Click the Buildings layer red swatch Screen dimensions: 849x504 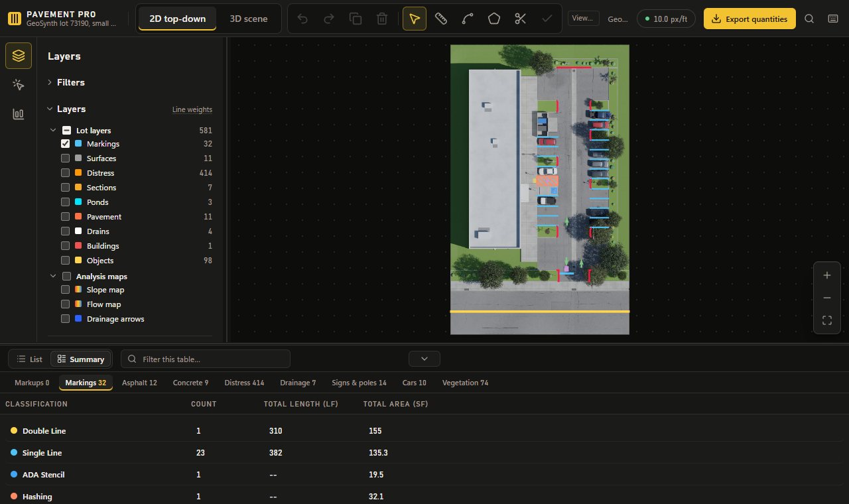click(x=78, y=246)
